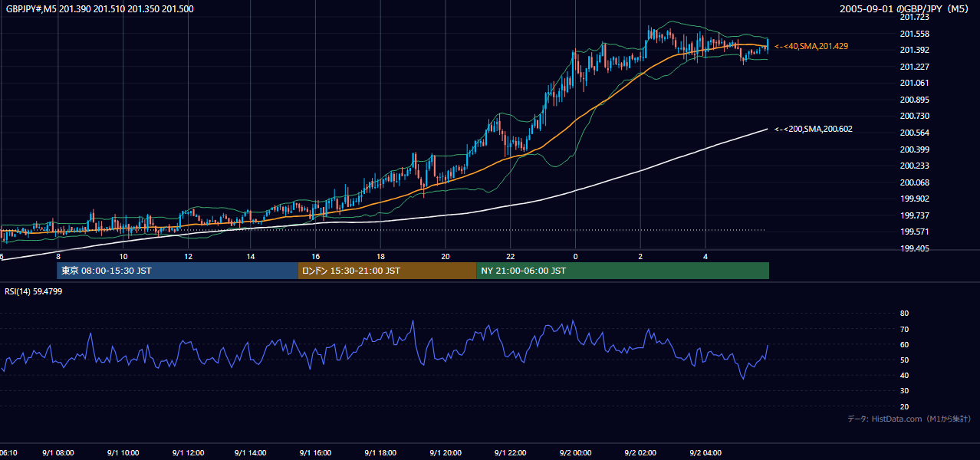980x460 pixels.
Task: Click the 9/2 04:00 time axis label
Action: click(705, 453)
